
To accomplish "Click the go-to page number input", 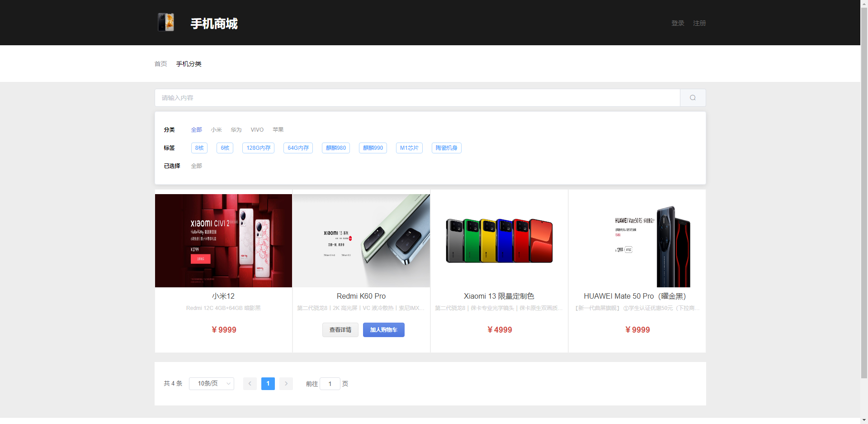I will (x=330, y=384).
